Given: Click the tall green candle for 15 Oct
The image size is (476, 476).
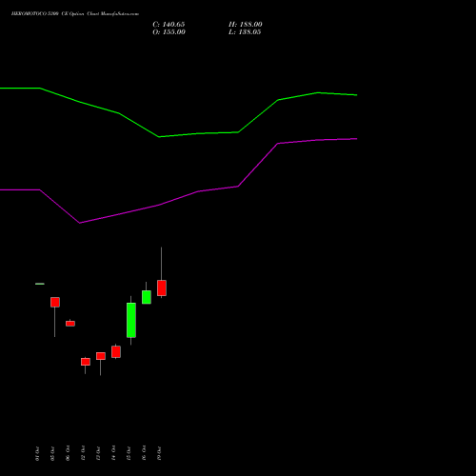Looking at the screenshot, I should (x=131, y=320).
